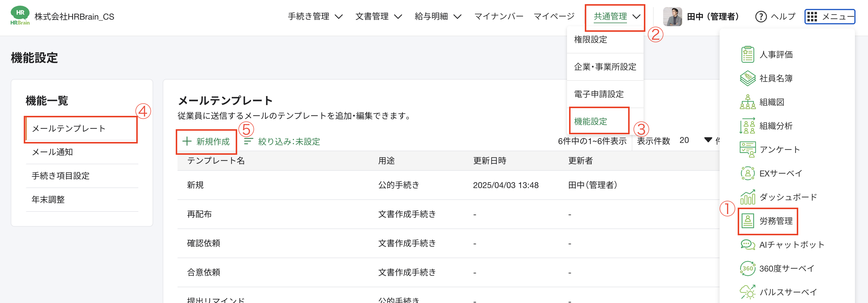Open the ヘルプ question mark icon
868x303 pixels.
[x=761, y=17]
